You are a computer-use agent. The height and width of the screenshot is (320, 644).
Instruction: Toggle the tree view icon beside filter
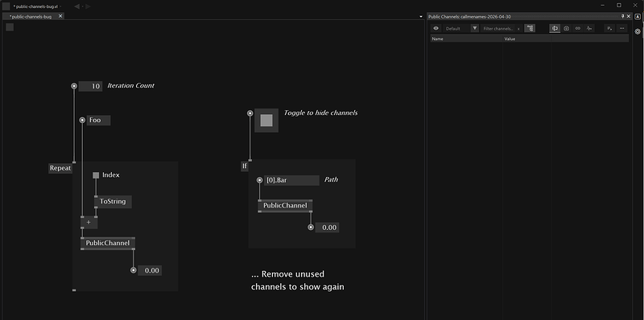click(x=530, y=28)
